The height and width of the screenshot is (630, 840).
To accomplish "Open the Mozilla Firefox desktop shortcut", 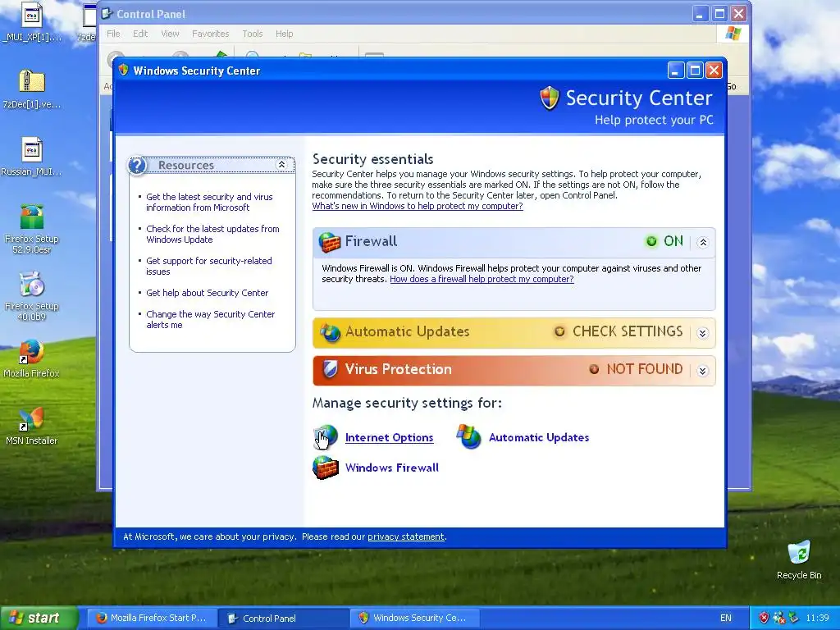I will (31, 358).
